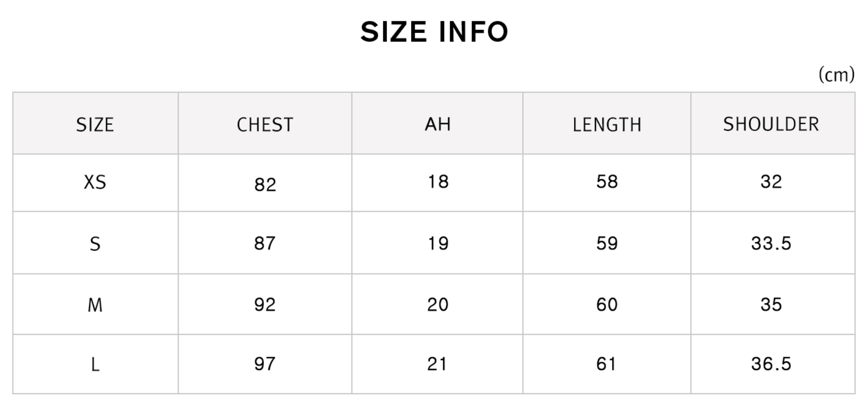
Task: Select the chest value 97
Action: (265, 363)
